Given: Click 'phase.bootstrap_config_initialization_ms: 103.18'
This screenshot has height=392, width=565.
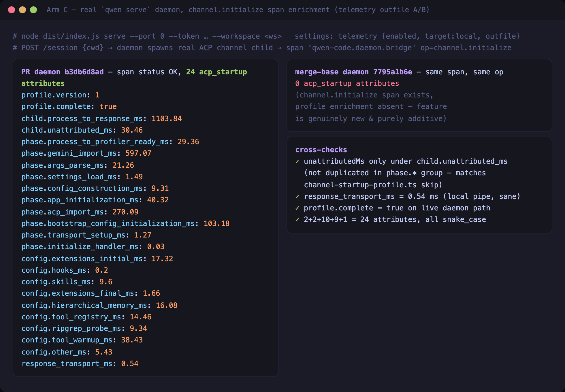Looking at the screenshot, I should (126, 223).
